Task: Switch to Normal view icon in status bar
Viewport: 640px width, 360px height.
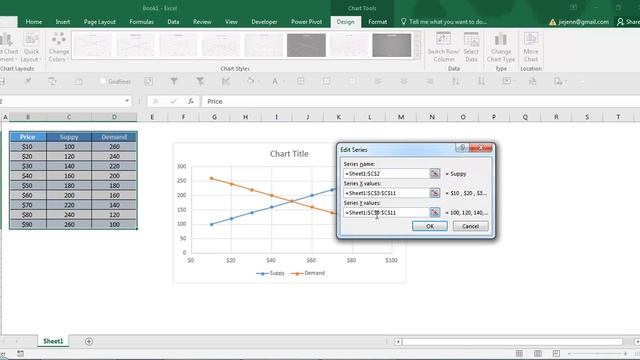Action: pyautogui.click(x=519, y=353)
